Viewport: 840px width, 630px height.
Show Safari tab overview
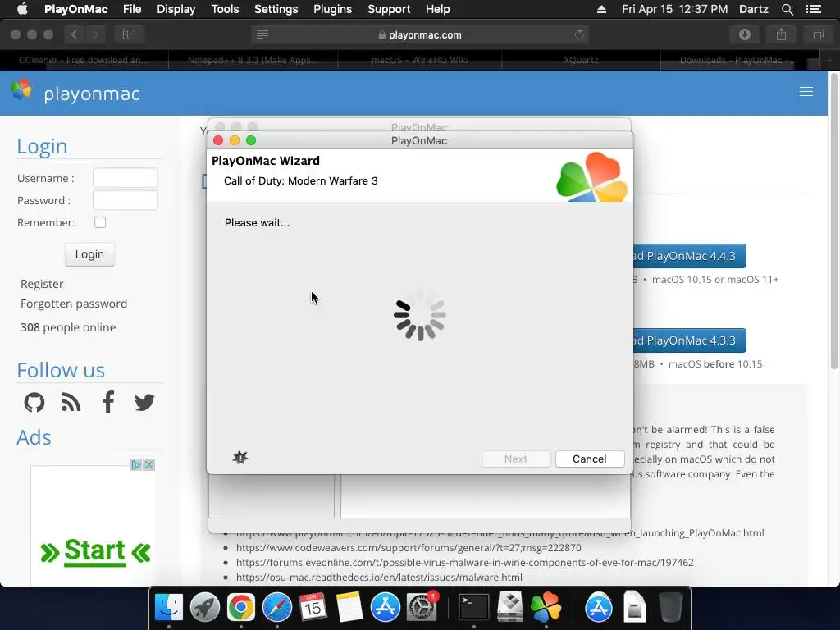(818, 34)
